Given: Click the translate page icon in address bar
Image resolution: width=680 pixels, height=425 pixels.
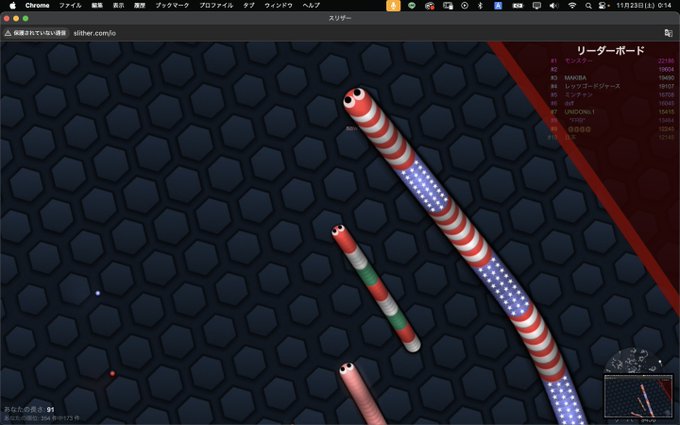Looking at the screenshot, I should coord(668,33).
